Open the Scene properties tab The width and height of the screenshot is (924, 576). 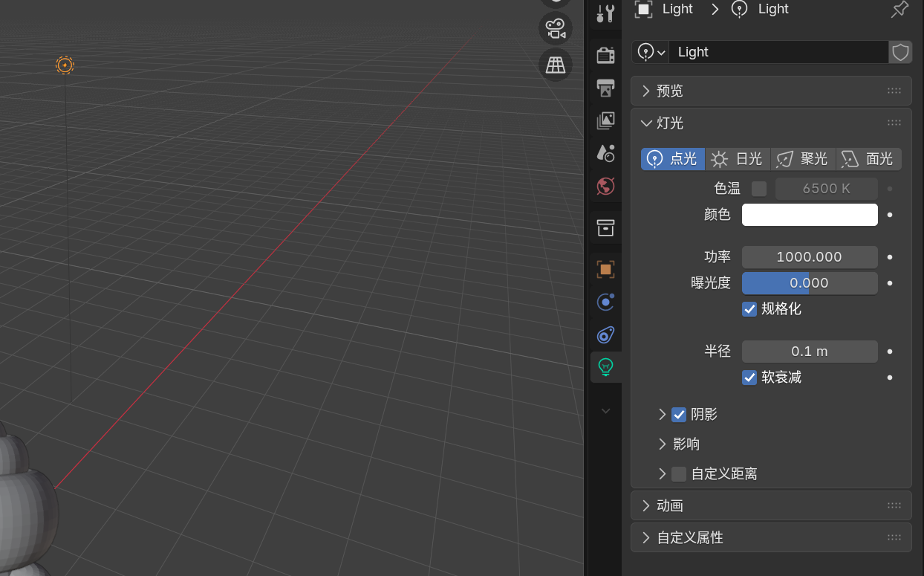tap(606, 153)
